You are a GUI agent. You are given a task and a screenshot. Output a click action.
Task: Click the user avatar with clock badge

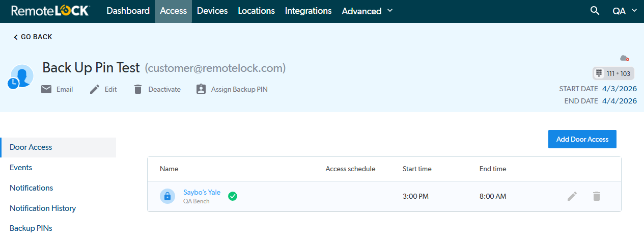pyautogui.click(x=21, y=77)
